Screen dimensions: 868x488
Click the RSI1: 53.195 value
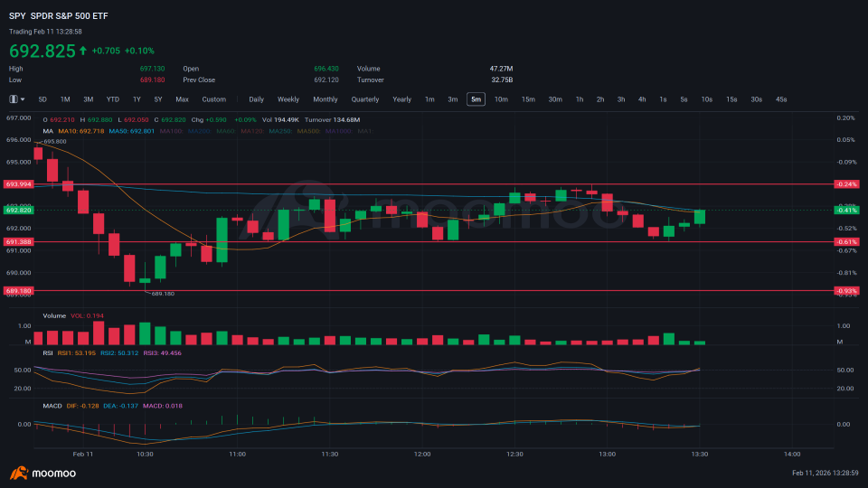point(76,353)
